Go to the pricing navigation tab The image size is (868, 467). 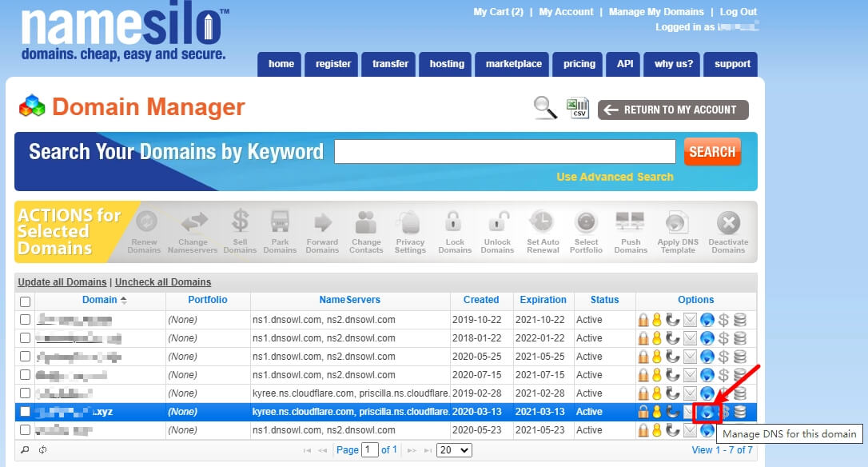(579, 64)
